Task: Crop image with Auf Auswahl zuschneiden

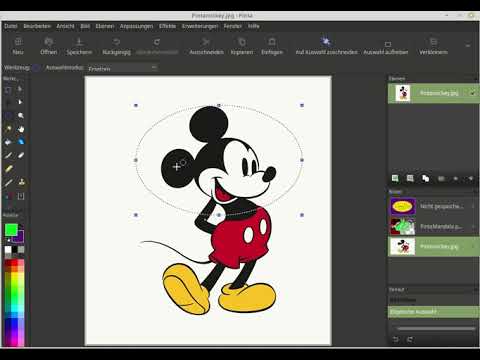Action: pyautogui.click(x=326, y=42)
